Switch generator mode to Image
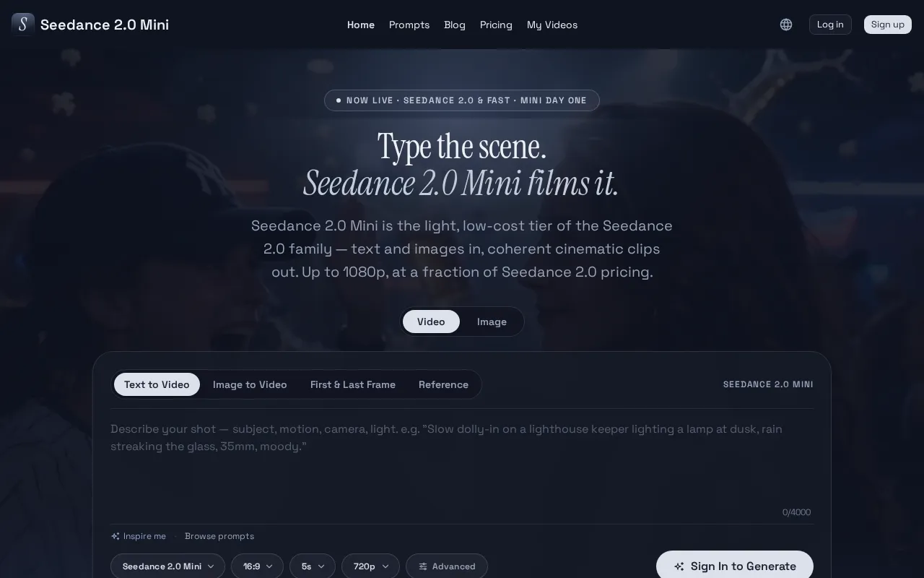This screenshot has height=578, width=924. (492, 322)
